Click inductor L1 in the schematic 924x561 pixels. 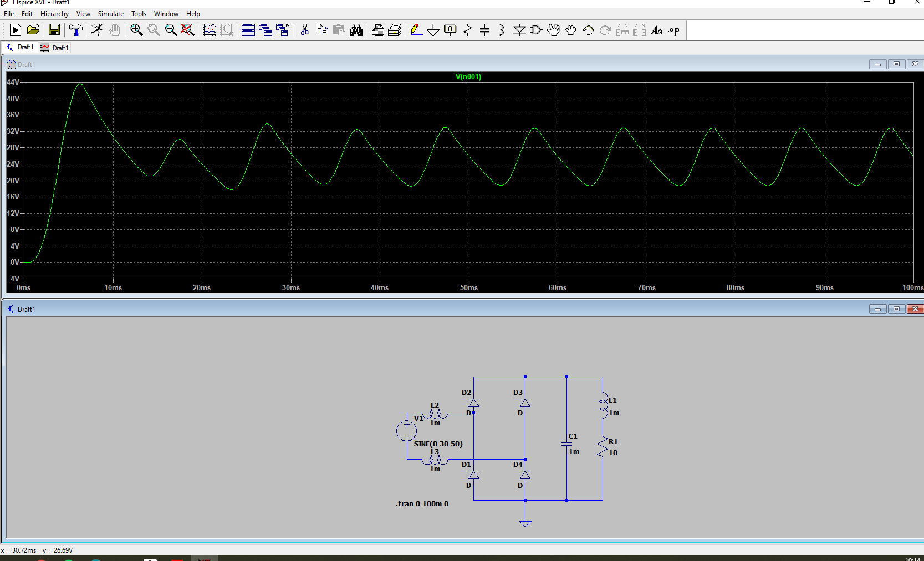[603, 405]
